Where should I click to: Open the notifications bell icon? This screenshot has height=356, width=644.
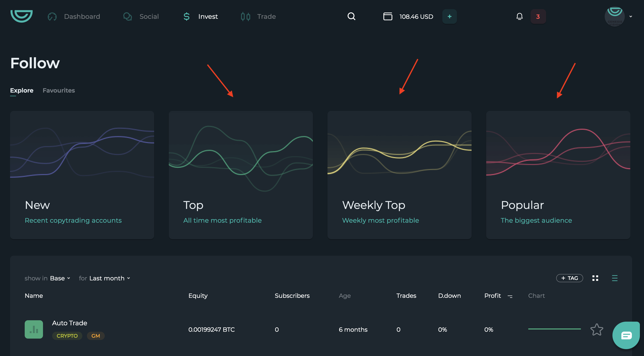519,16
